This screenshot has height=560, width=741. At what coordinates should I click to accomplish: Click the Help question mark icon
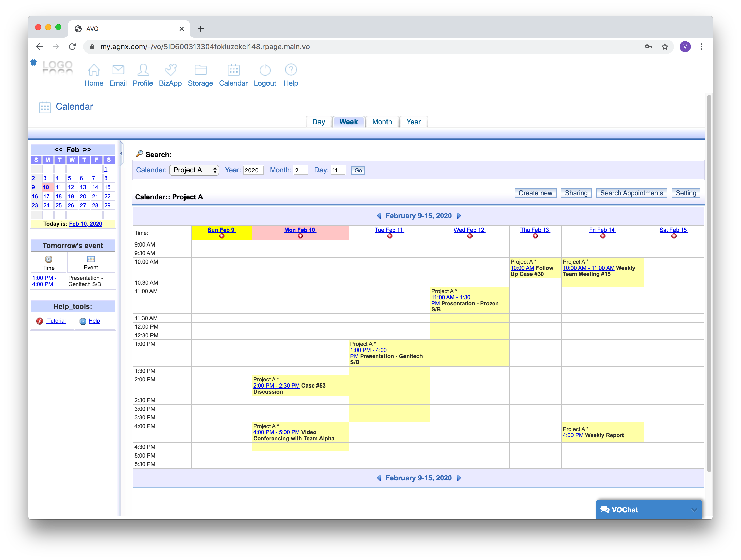tap(291, 70)
